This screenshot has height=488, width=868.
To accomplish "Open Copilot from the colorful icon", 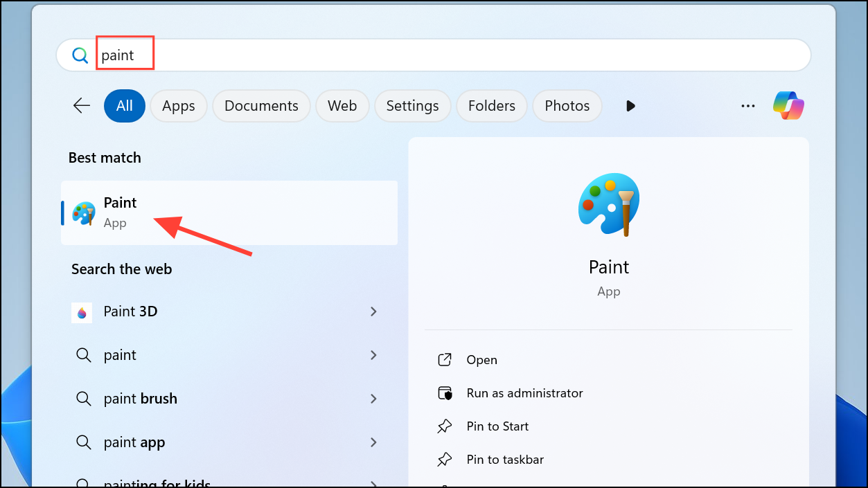I will [788, 106].
